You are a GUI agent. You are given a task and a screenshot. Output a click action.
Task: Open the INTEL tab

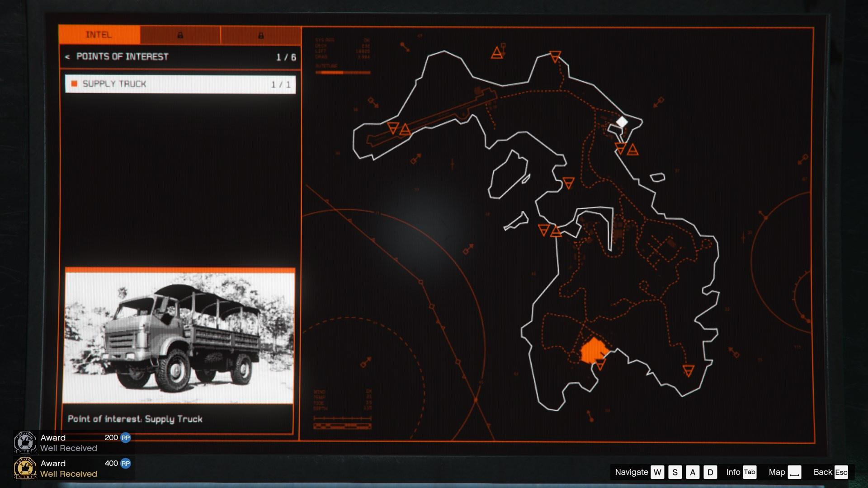tap(99, 35)
